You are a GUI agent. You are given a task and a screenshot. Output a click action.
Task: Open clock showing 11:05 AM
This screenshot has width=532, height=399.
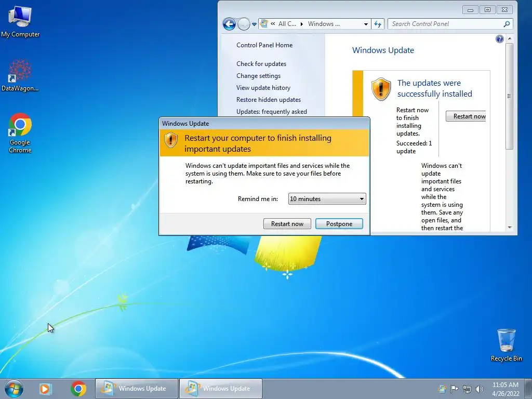point(505,389)
